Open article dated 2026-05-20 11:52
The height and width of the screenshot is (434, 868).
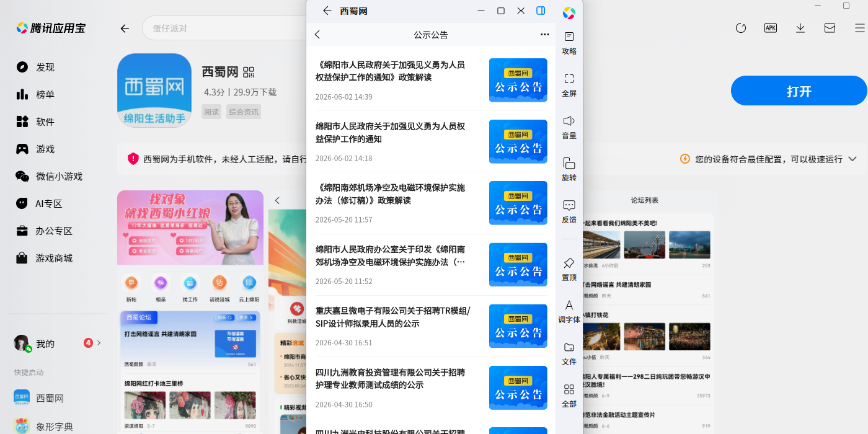pyautogui.click(x=431, y=265)
